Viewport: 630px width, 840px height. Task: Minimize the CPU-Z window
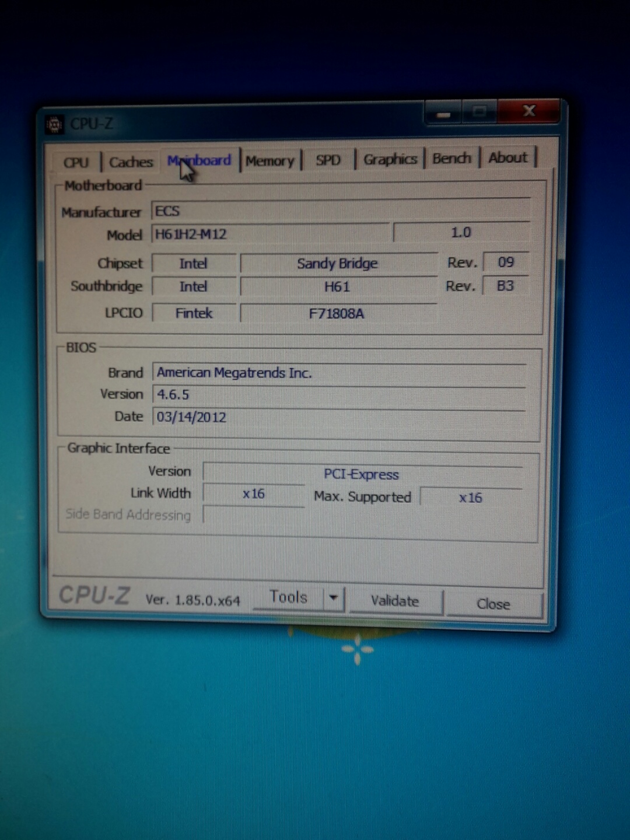pyautogui.click(x=443, y=114)
